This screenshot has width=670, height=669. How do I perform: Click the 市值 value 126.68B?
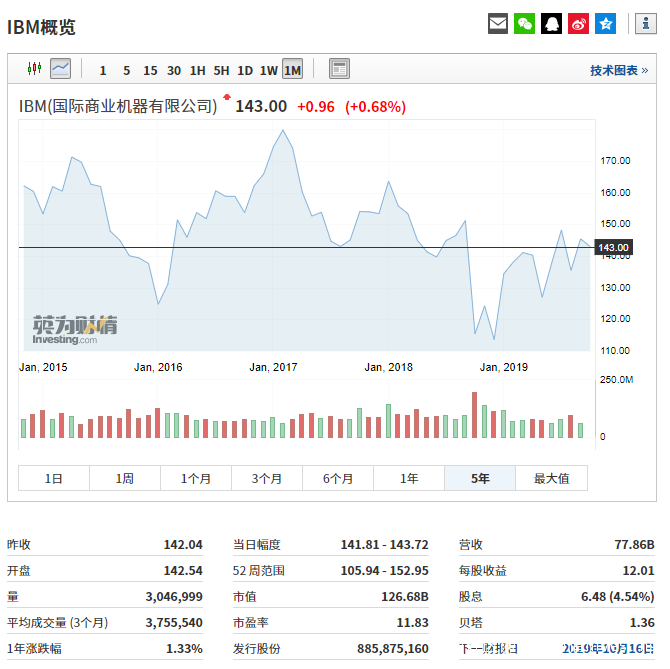coord(405,596)
